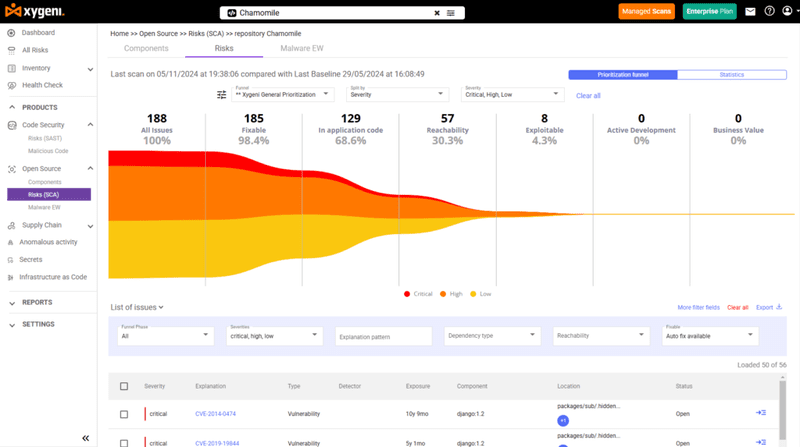
Task: Open the Funnel prioritization dropdown
Action: 285,94
